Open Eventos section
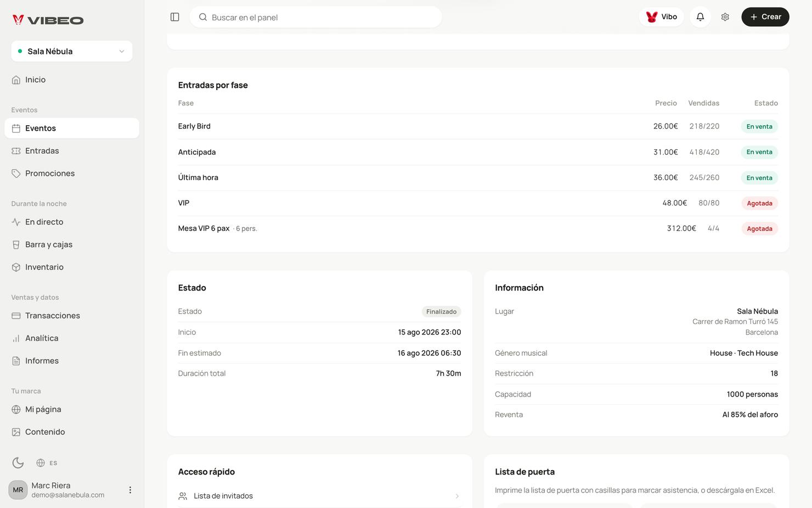This screenshot has height=508, width=812. (x=72, y=128)
